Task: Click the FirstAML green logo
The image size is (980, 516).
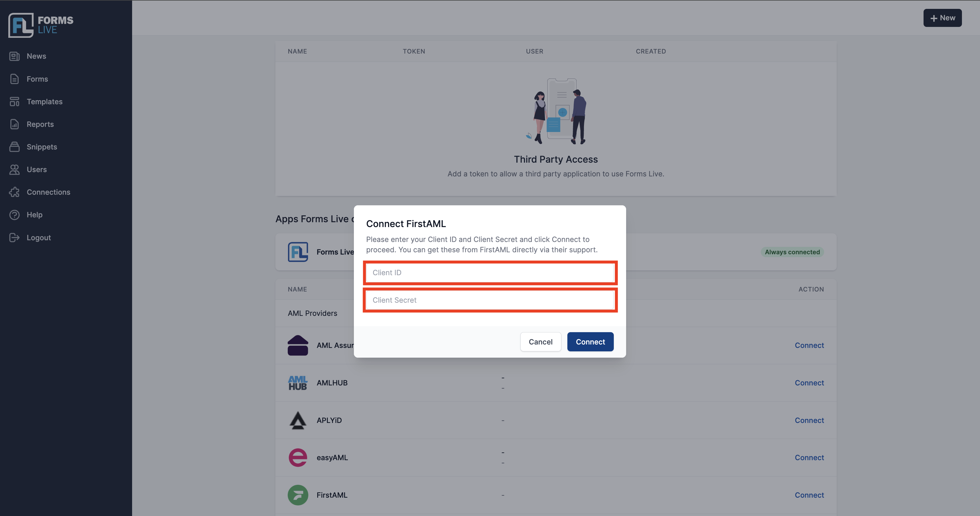Action: (298, 495)
